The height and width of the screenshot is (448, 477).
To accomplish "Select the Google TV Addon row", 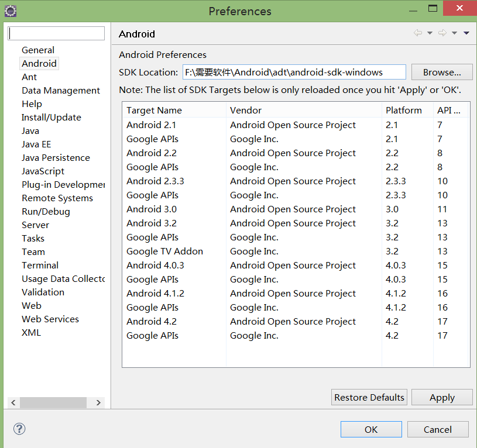I will [x=296, y=251].
